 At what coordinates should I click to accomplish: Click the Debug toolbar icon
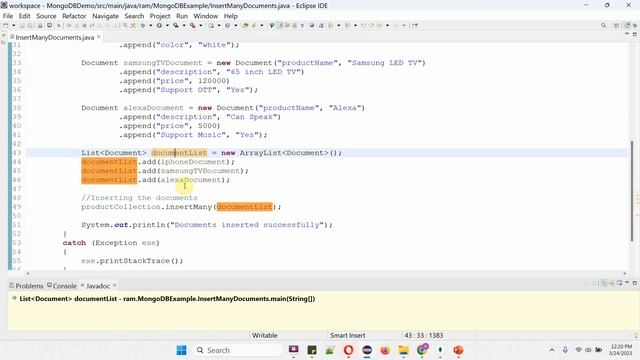coord(142,25)
